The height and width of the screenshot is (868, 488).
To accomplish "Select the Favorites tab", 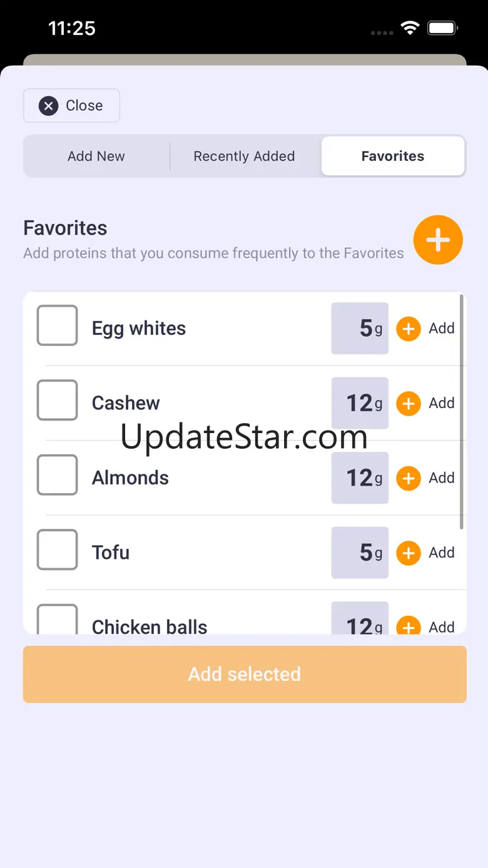I will 393,156.
